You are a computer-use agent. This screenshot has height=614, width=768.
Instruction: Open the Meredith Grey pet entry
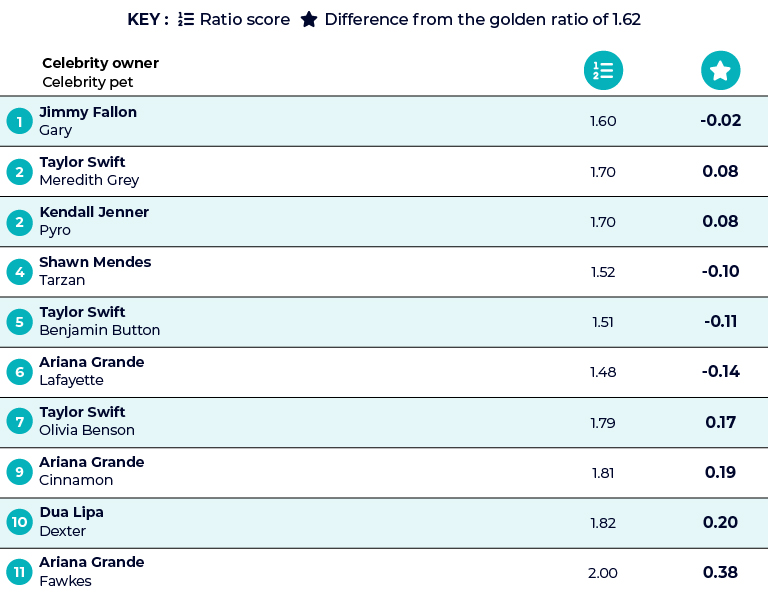[x=89, y=180]
